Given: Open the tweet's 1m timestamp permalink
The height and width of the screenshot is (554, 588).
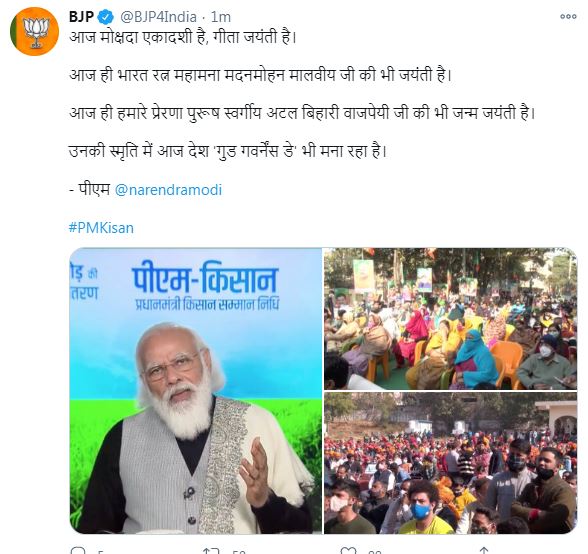Looking at the screenshot, I should (x=220, y=17).
